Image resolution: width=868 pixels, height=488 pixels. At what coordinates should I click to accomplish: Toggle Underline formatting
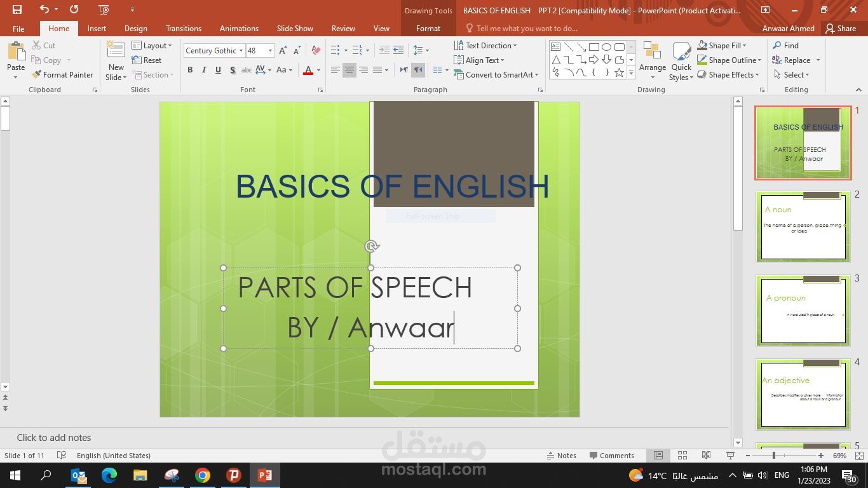[218, 70]
